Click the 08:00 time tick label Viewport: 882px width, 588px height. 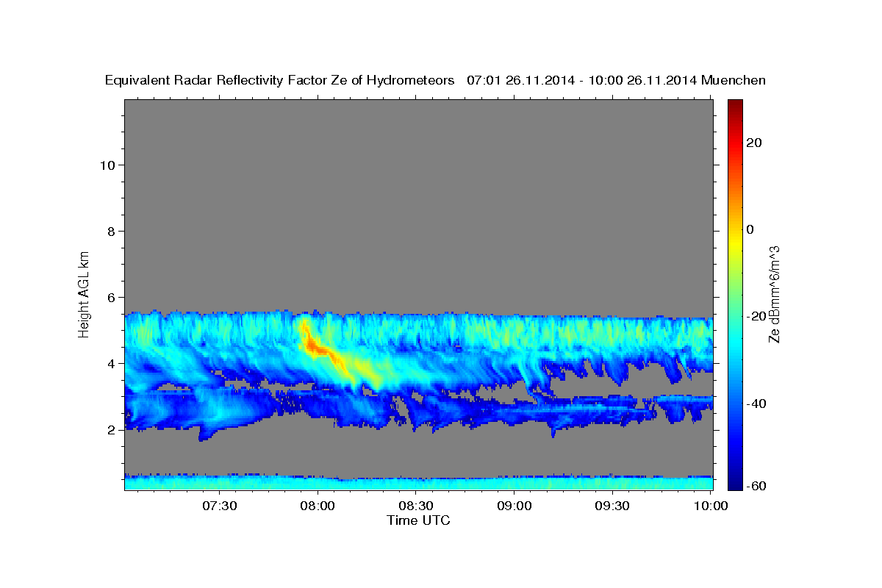[318, 506]
